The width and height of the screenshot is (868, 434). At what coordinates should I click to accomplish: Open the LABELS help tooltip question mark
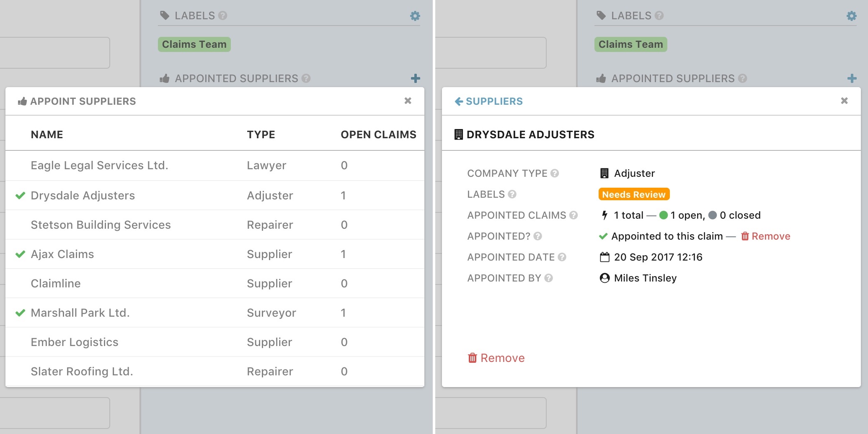(223, 16)
